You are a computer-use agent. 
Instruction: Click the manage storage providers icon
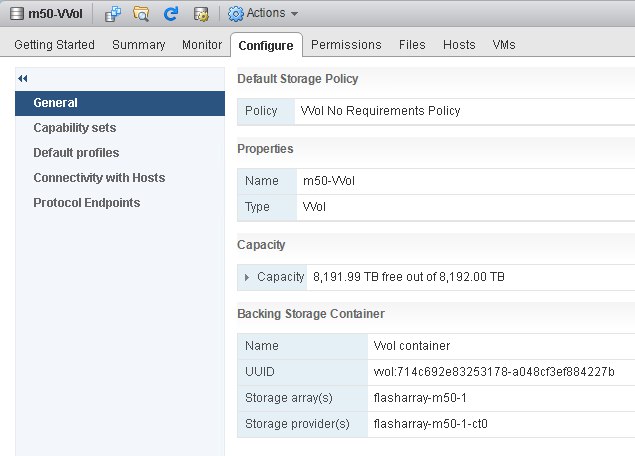coord(201,14)
